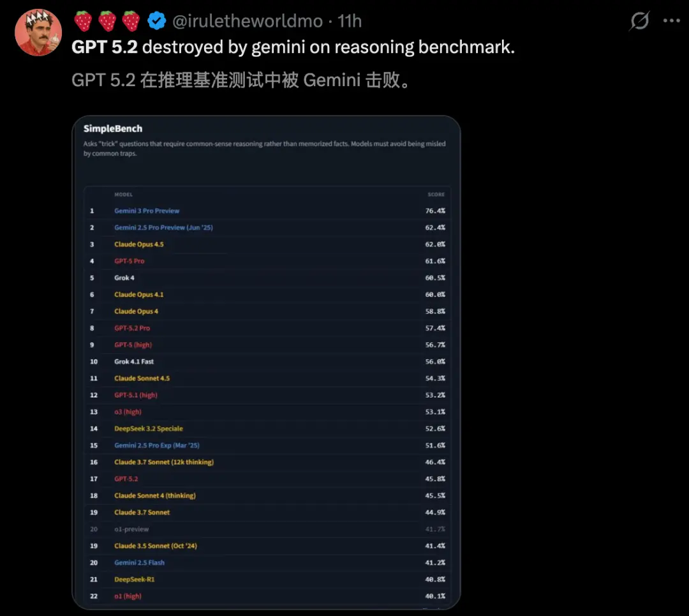The width and height of the screenshot is (689, 616).
Task: Click the DeepSeek-R1 model name
Action: [x=135, y=580]
